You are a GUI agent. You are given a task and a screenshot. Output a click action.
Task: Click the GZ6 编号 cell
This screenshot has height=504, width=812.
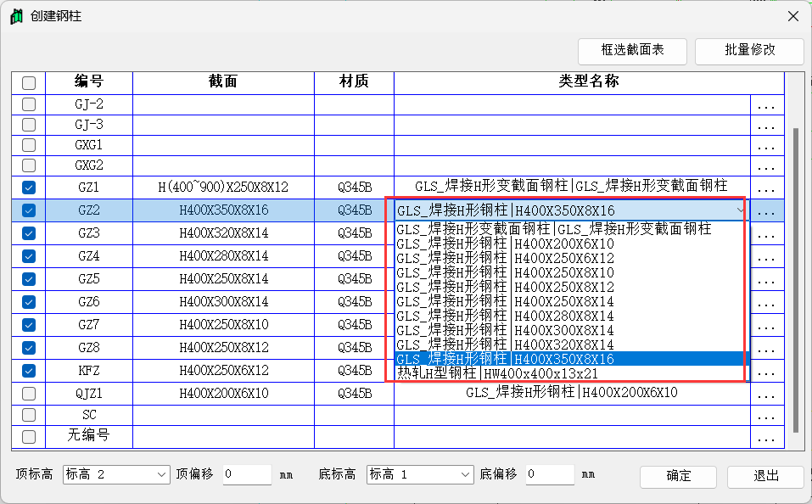[89, 301]
